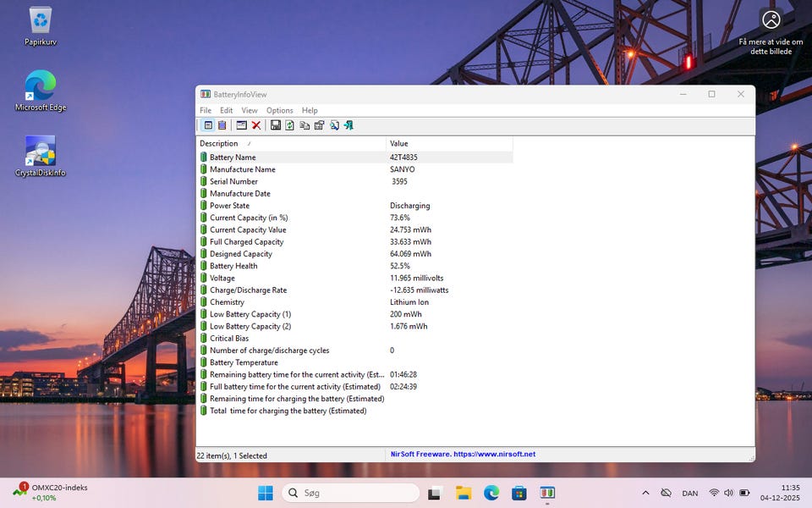Screen dimensions: 812x508
Task: Open the View menu
Action: click(x=250, y=110)
